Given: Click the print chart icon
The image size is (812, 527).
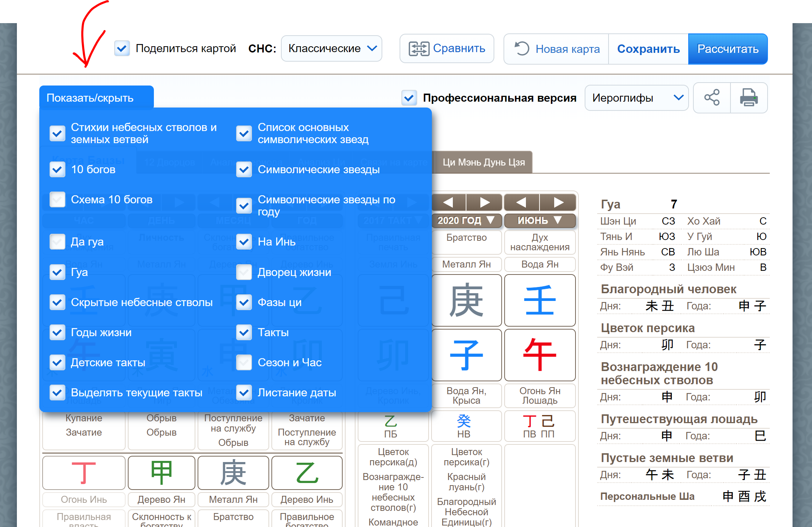Looking at the screenshot, I should [749, 98].
